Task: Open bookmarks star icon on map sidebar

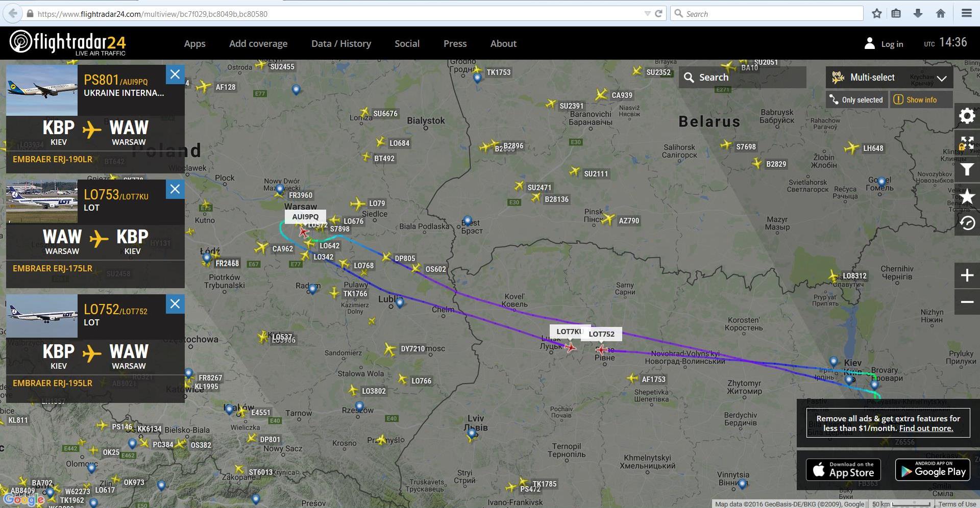Action: [967, 196]
